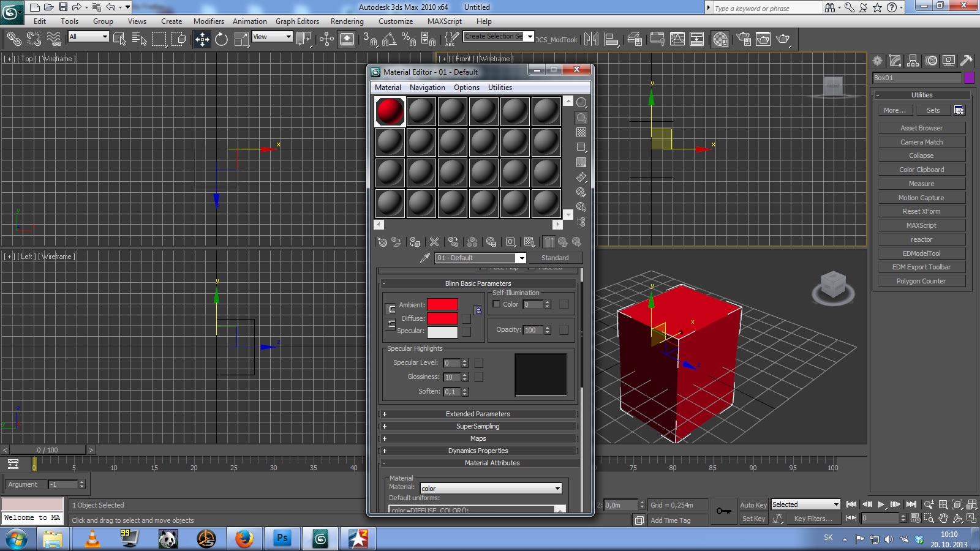Open the Curve Editor from toolbar
980x551 pixels.
coord(677,39)
